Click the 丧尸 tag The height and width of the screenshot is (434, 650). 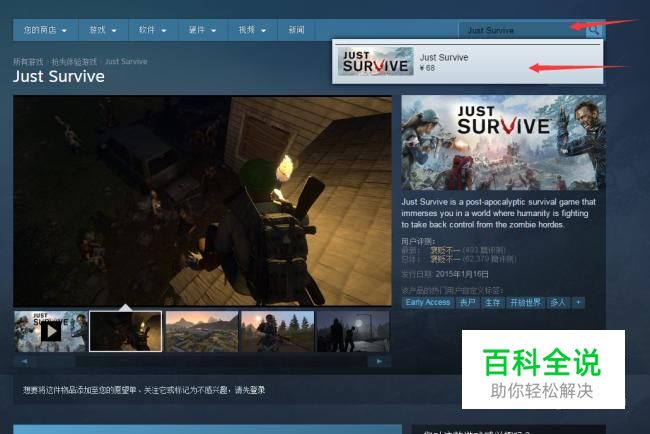468,303
